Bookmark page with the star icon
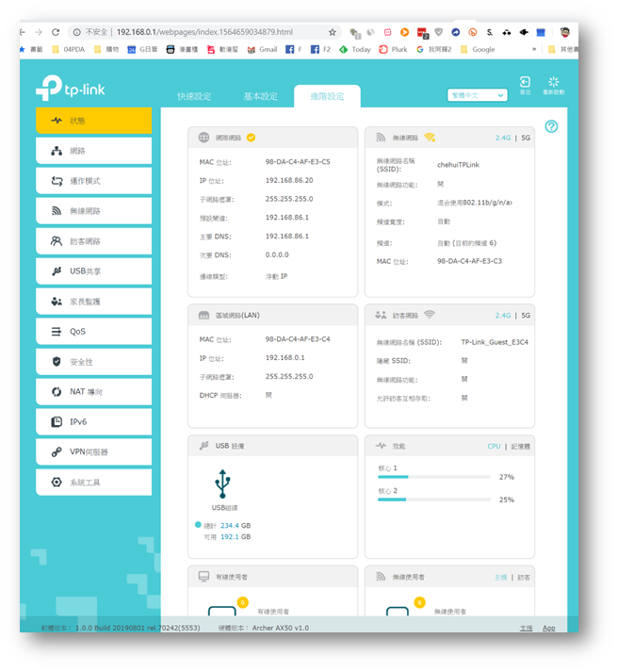 click(x=332, y=32)
